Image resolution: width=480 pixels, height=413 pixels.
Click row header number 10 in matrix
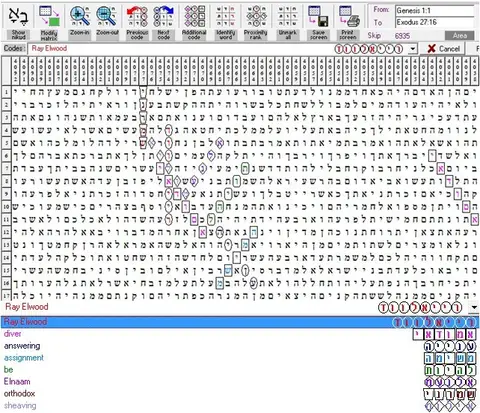6,207
